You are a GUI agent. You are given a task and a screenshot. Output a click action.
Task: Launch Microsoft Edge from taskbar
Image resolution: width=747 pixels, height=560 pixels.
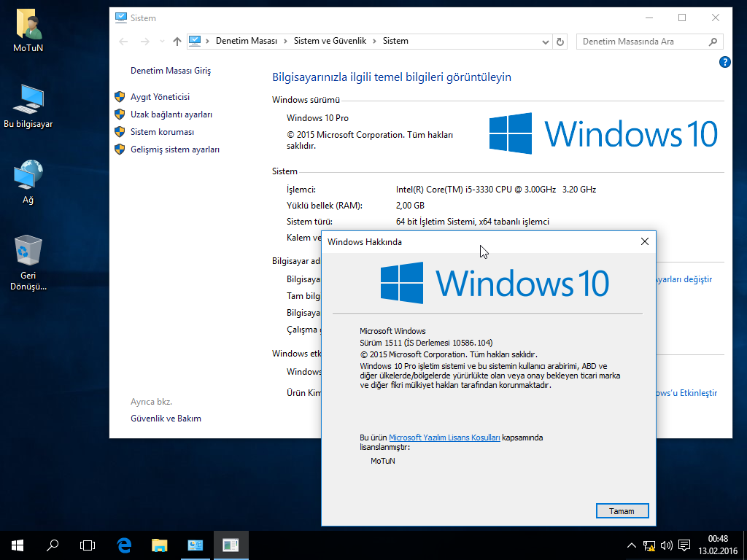pos(124,545)
